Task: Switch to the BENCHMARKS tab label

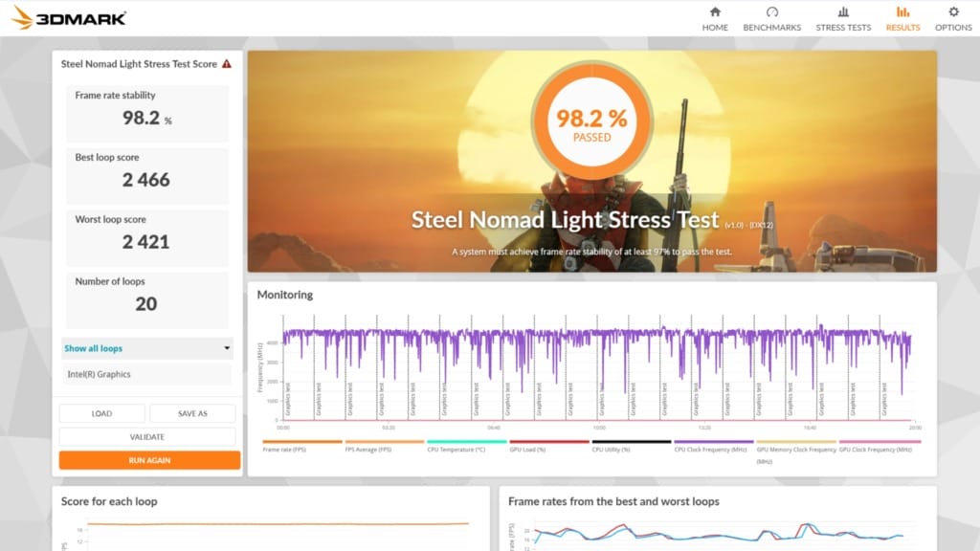Action: [x=772, y=28]
